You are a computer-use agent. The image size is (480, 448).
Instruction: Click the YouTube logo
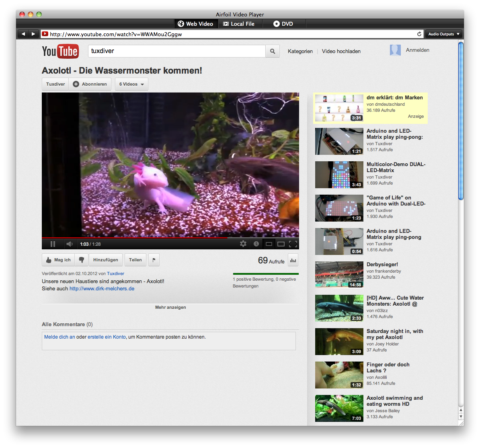coord(60,51)
